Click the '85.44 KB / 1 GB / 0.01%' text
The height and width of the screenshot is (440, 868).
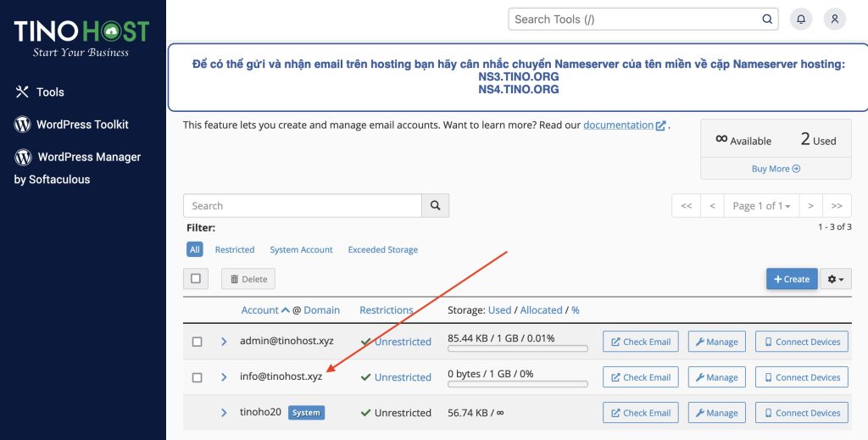click(501, 337)
